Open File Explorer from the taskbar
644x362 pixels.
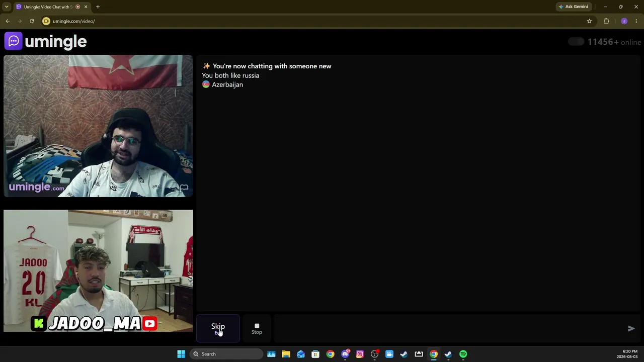[286, 354]
